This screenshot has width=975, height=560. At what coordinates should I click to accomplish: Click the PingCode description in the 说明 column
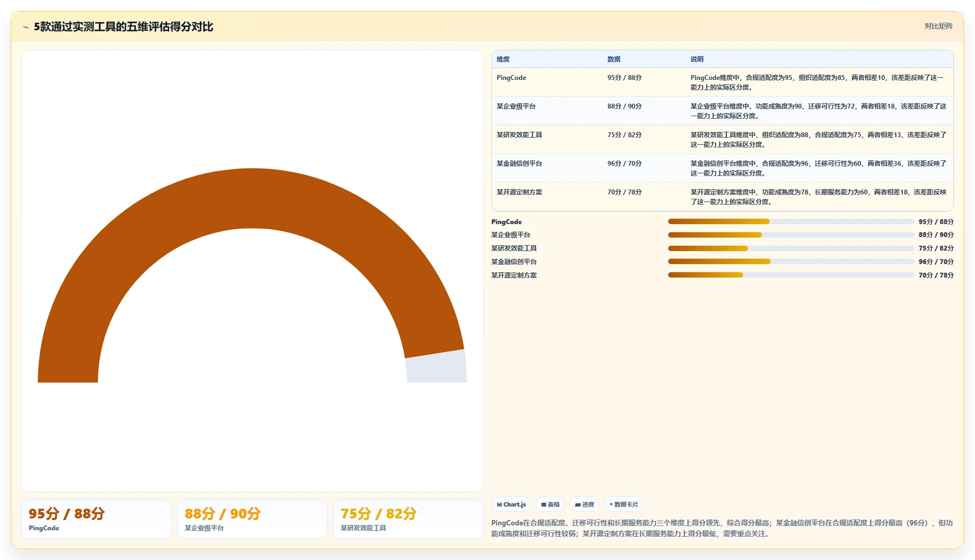(818, 83)
